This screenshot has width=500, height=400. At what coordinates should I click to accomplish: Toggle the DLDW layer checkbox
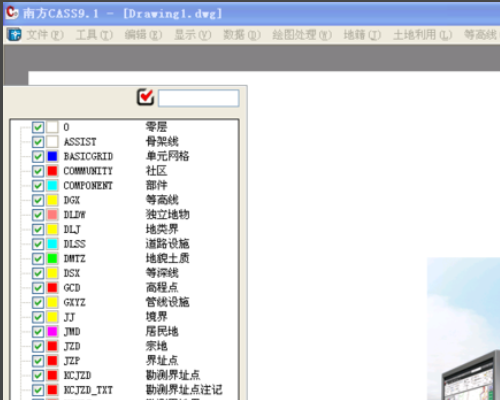tap(38, 215)
